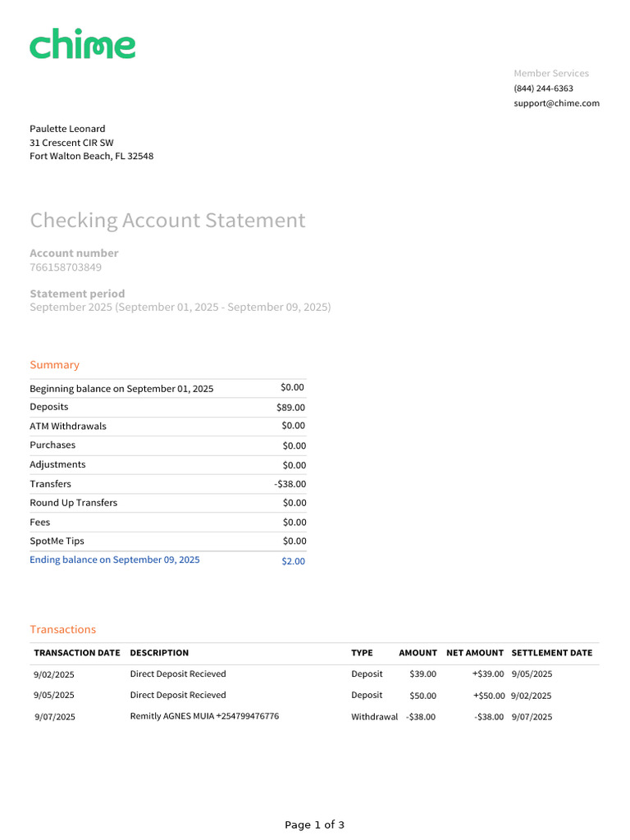Click the Page 1 of 3 indicator
The height and width of the screenshot is (840, 630).
click(x=314, y=825)
